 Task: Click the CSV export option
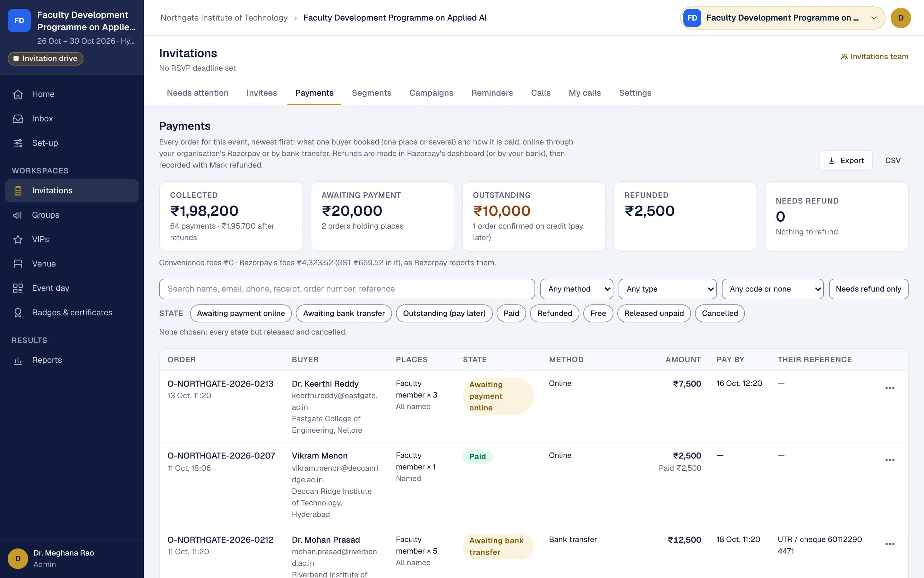[893, 161]
